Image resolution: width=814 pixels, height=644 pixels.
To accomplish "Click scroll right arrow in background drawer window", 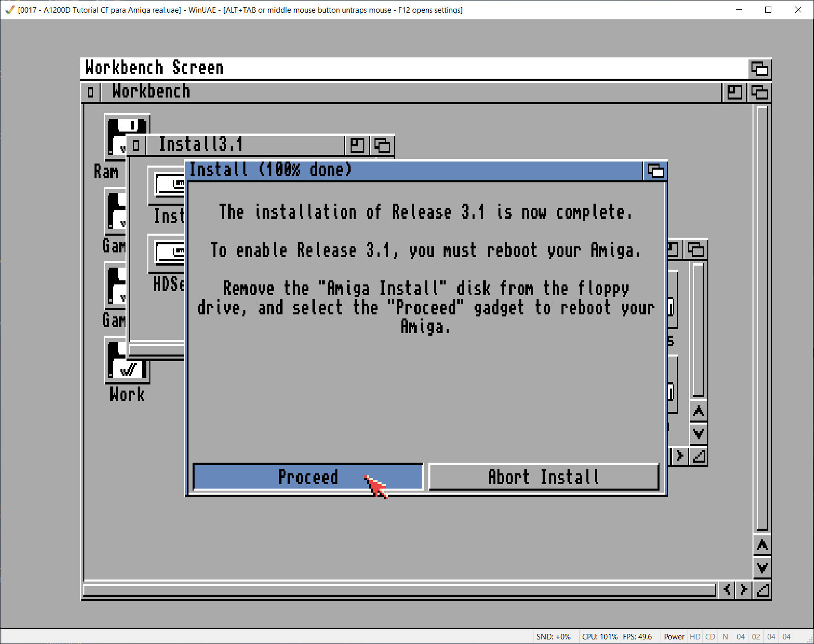I will point(680,456).
